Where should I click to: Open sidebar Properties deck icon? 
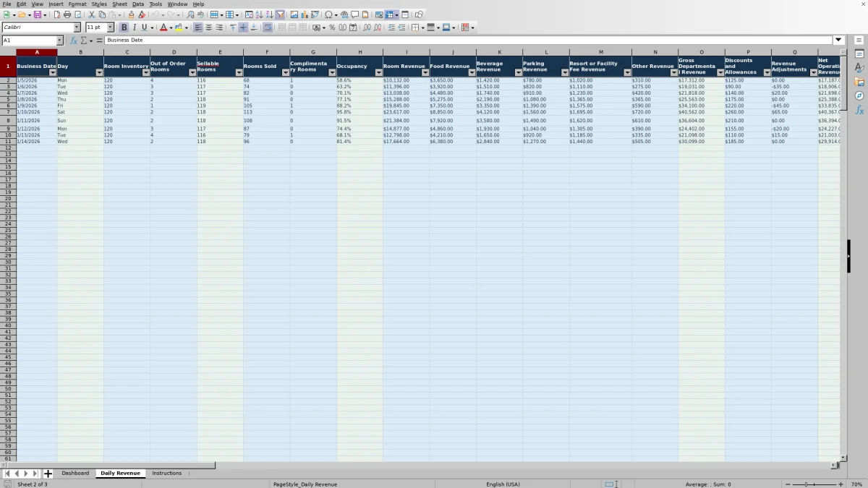click(x=859, y=54)
